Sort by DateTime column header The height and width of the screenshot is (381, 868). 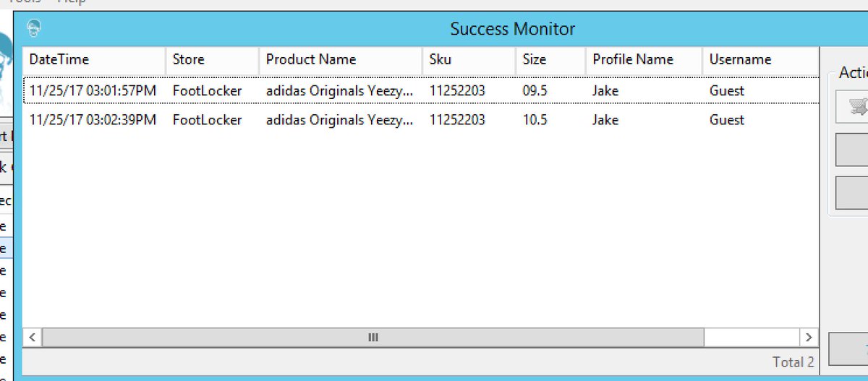pos(95,60)
